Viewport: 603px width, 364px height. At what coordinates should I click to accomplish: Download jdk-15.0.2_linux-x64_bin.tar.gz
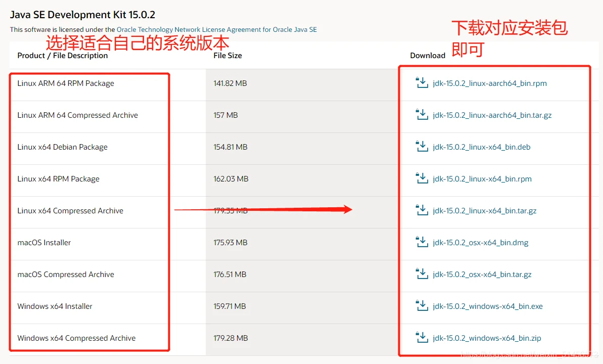pyautogui.click(x=485, y=211)
